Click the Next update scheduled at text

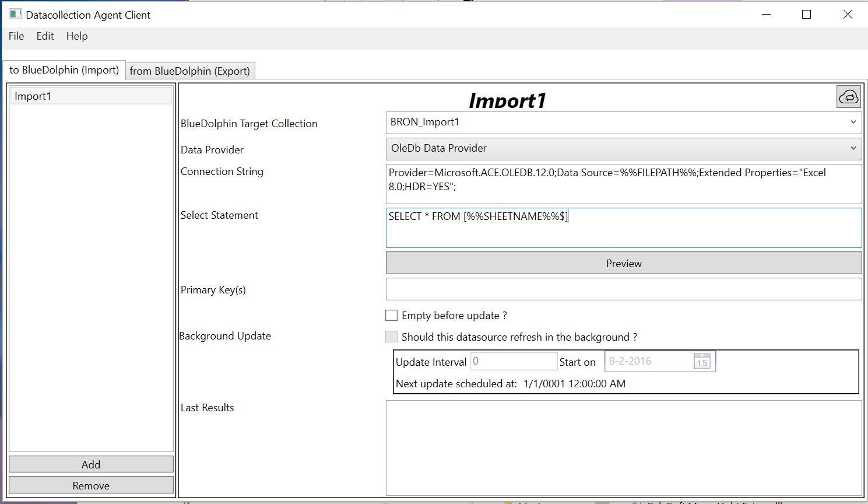[511, 384]
